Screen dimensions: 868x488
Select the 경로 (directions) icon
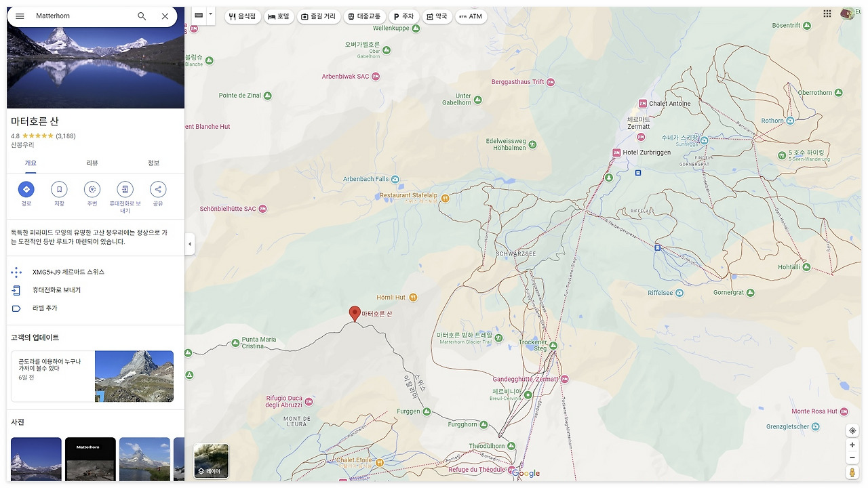(x=26, y=190)
